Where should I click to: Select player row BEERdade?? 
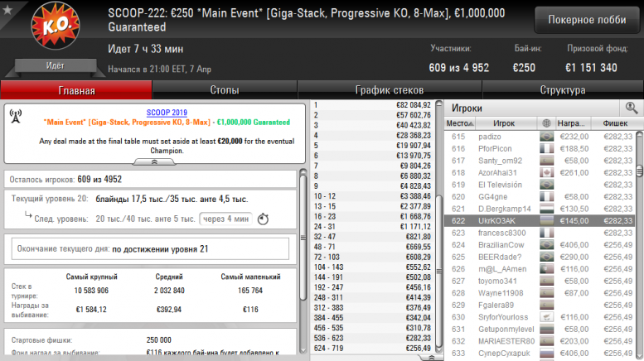(540, 257)
